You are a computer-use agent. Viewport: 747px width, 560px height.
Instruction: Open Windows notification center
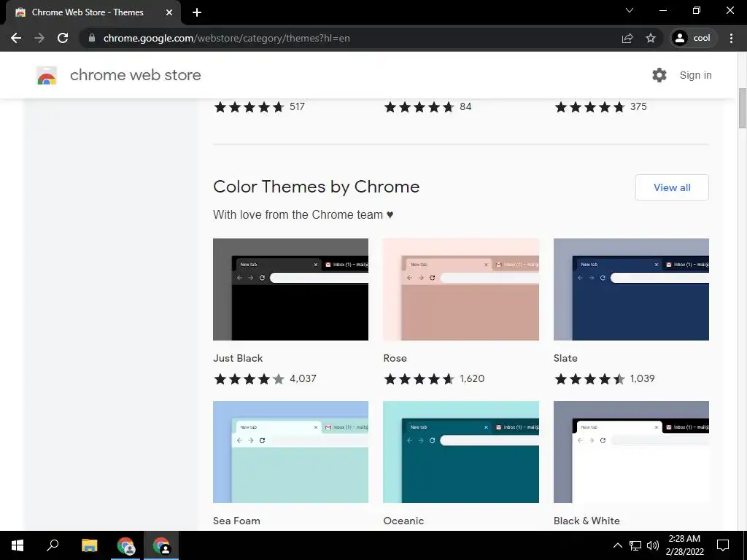723,545
